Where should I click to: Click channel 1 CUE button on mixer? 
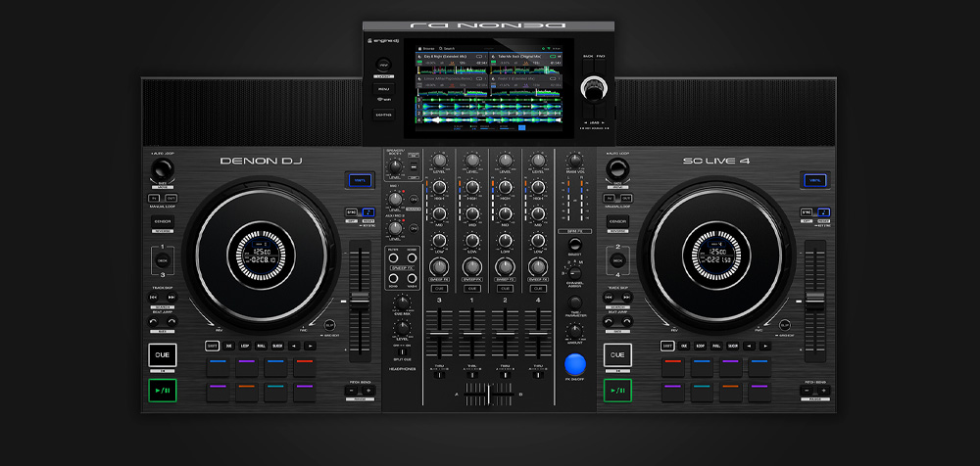pyautogui.click(x=472, y=289)
